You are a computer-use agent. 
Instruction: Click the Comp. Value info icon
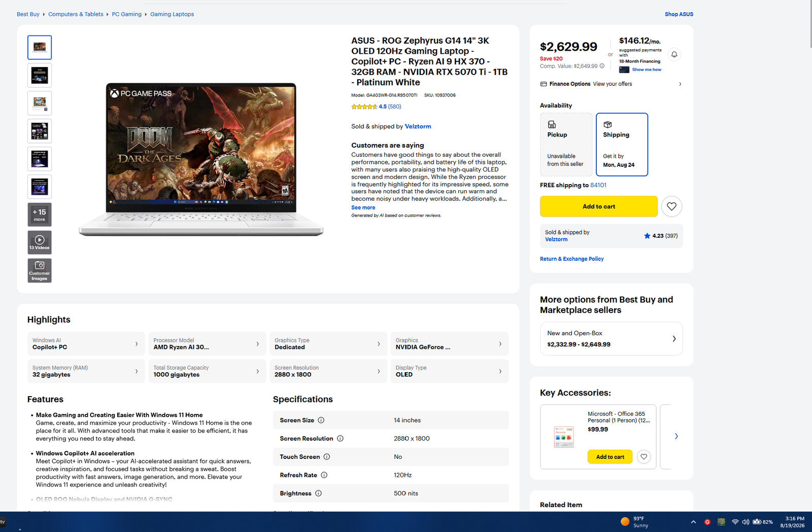pos(602,66)
